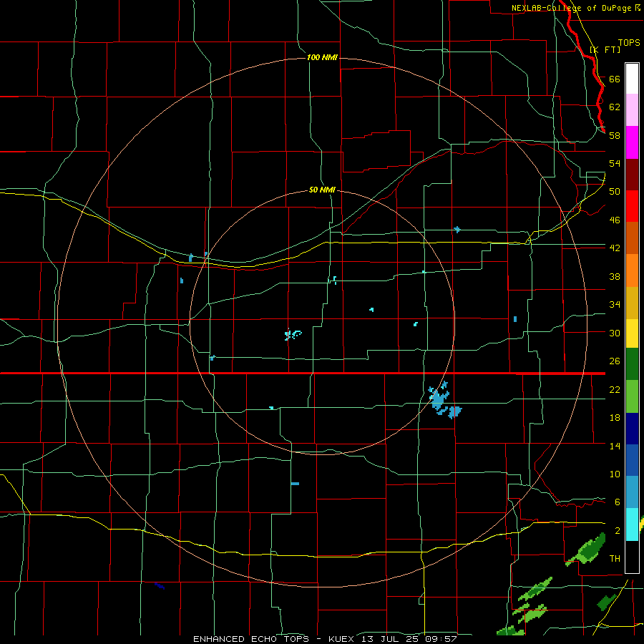
Task: Click the medium blue legend band
Action: click(632, 460)
